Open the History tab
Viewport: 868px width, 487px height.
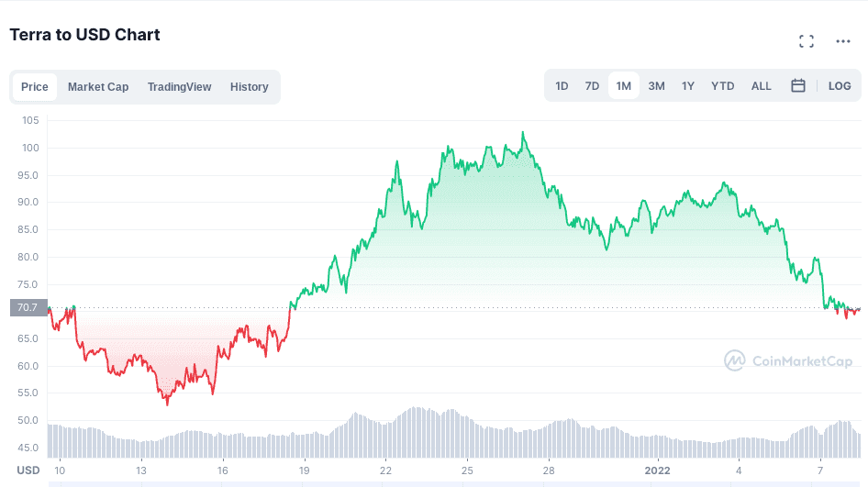click(x=250, y=87)
